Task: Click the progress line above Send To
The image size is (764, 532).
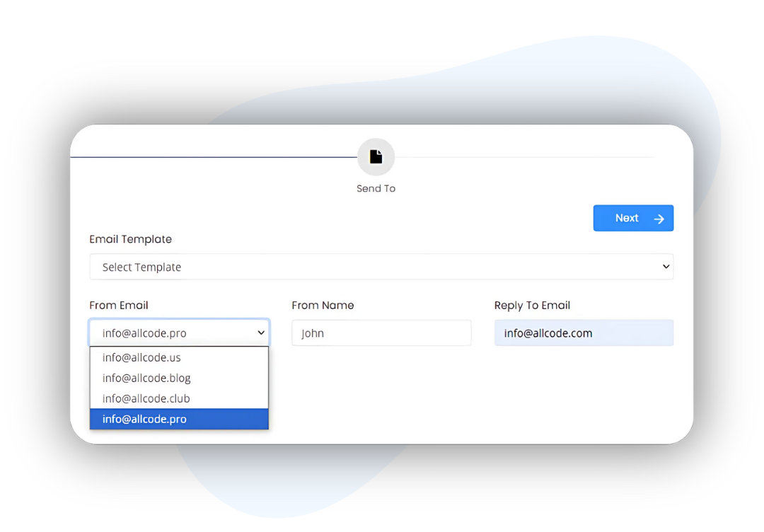Action: [212, 156]
